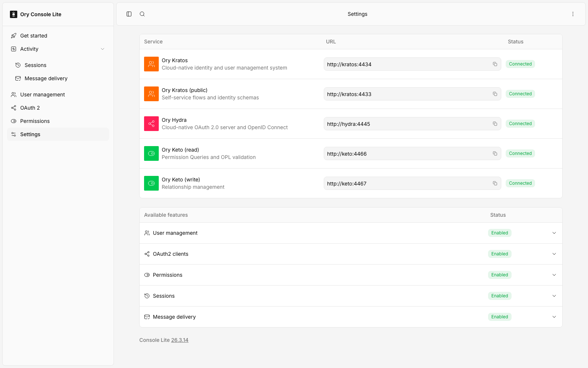Select Settings in the sidebar

point(58,134)
